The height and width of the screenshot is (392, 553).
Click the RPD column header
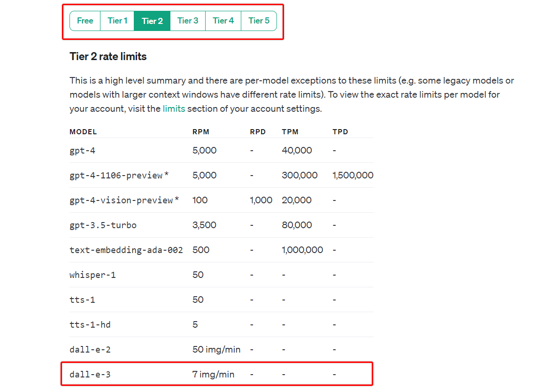click(258, 132)
